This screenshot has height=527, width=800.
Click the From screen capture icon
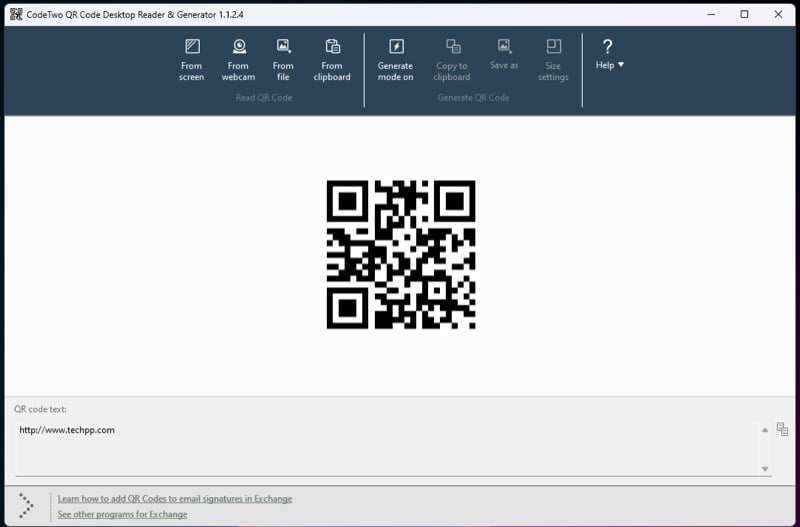point(192,47)
